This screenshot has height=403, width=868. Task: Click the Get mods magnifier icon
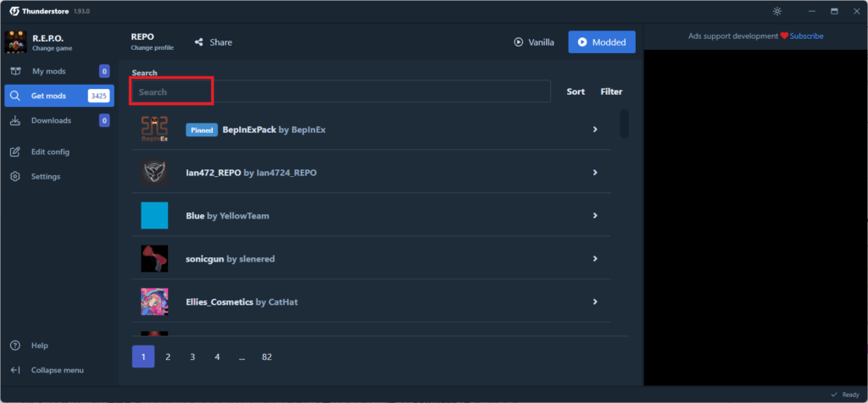click(15, 96)
